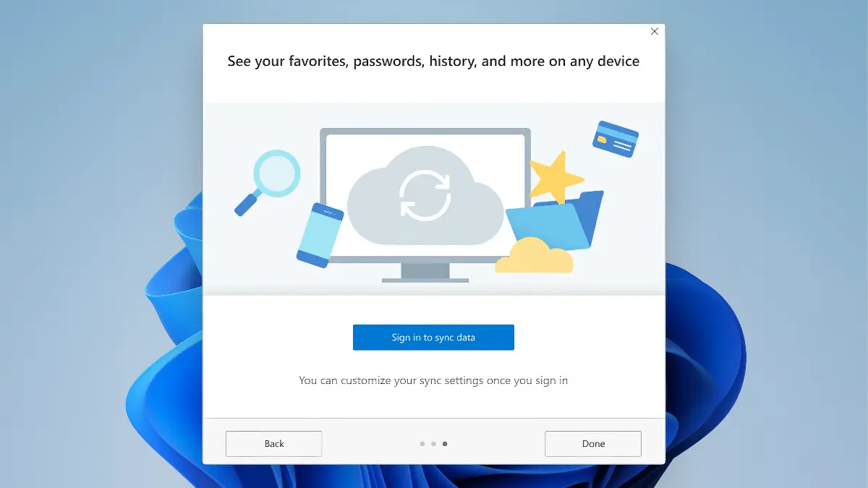Screen dimensions: 868x488
Task: Select the second page indicator dot
Action: point(433,444)
